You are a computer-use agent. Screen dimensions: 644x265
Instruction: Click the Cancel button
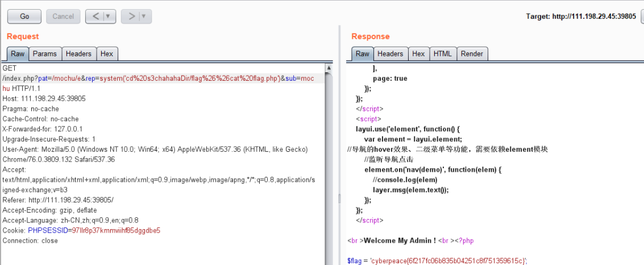[x=63, y=16]
